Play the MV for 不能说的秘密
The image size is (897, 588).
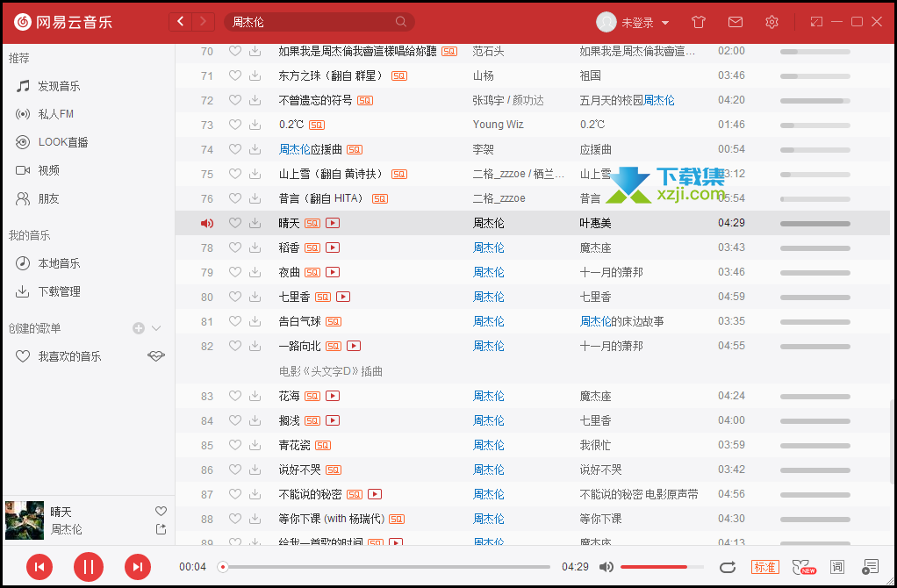(x=375, y=494)
